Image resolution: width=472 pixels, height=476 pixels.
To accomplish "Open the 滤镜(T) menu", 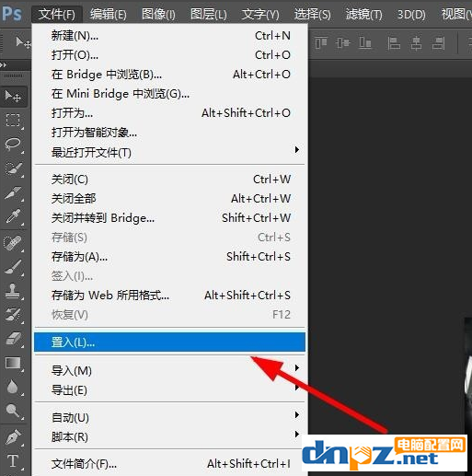I will coord(364,14).
